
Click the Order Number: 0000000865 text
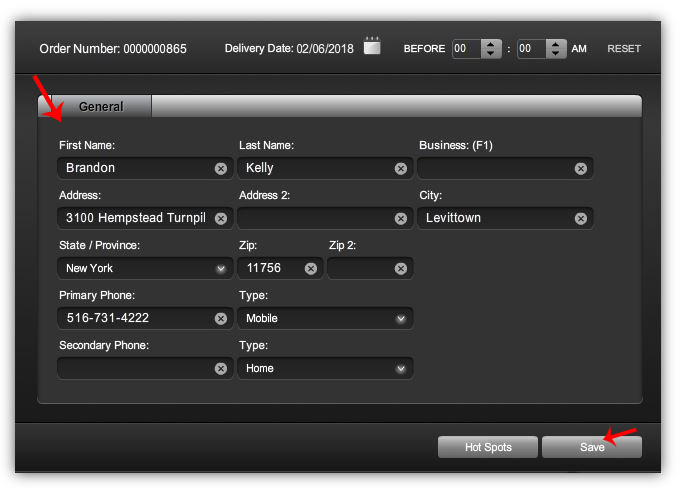click(113, 49)
